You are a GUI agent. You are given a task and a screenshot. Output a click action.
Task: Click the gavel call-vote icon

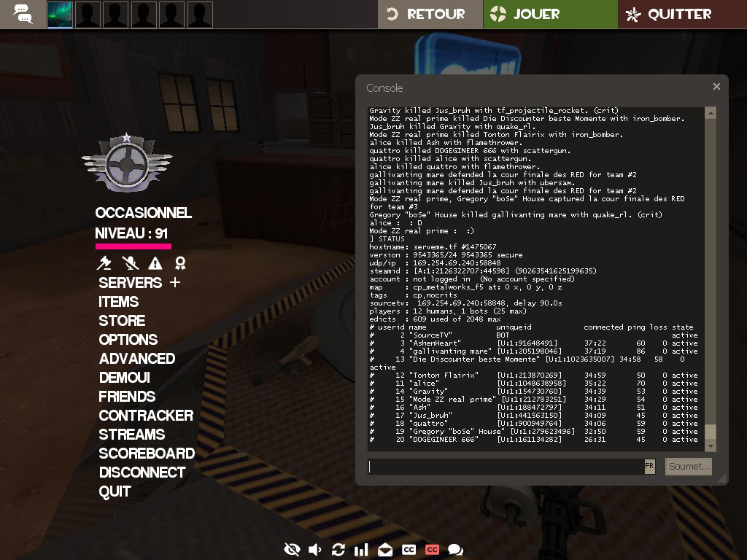point(105,262)
